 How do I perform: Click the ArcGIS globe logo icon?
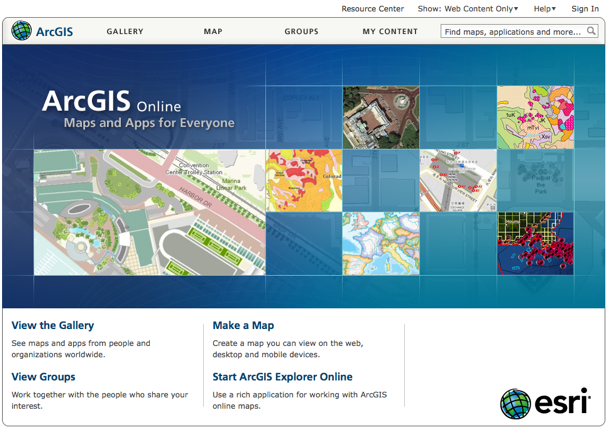coord(21,31)
